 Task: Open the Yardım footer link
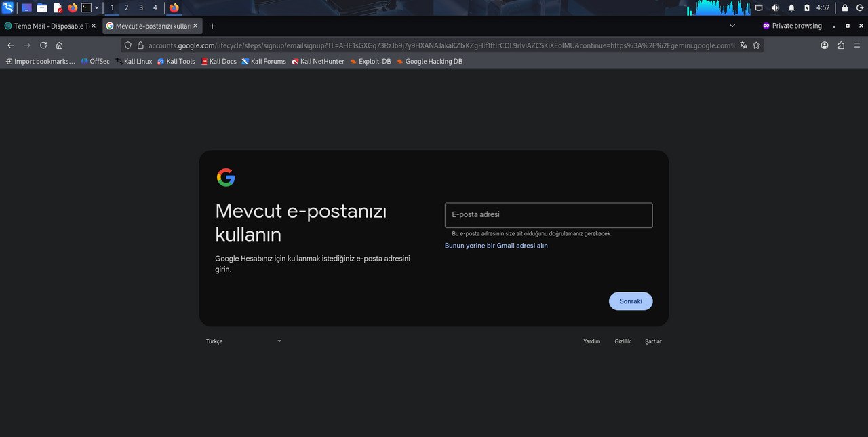coord(592,341)
